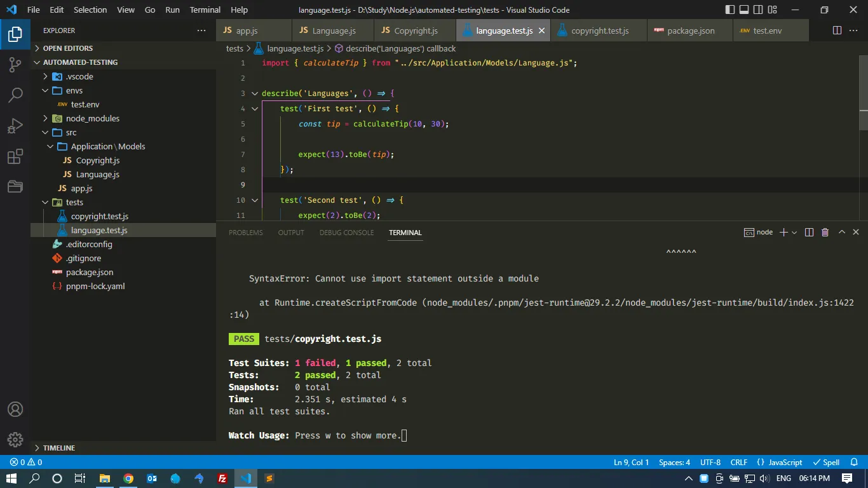
Task: Open the new terminal launch profile dropdown
Action: (x=796, y=233)
